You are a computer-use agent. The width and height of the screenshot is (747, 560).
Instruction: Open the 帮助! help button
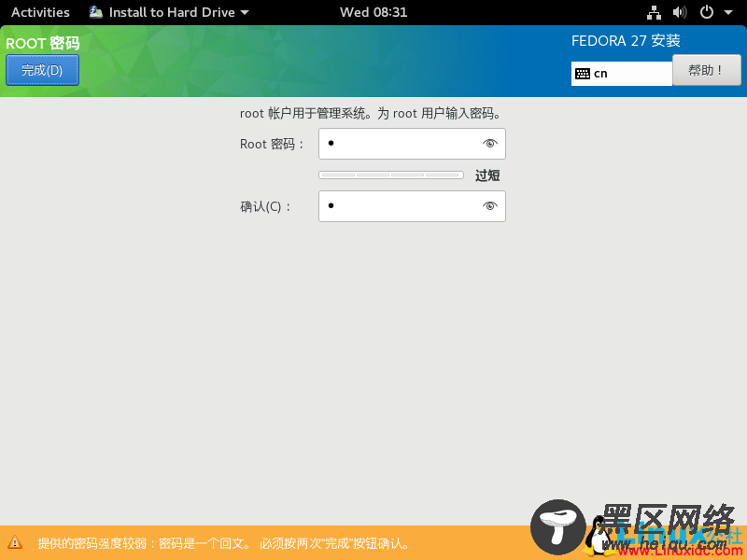(707, 70)
